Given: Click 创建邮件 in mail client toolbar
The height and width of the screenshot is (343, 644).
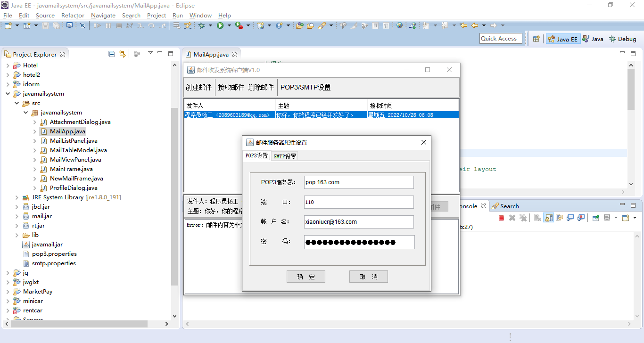Looking at the screenshot, I should (199, 87).
